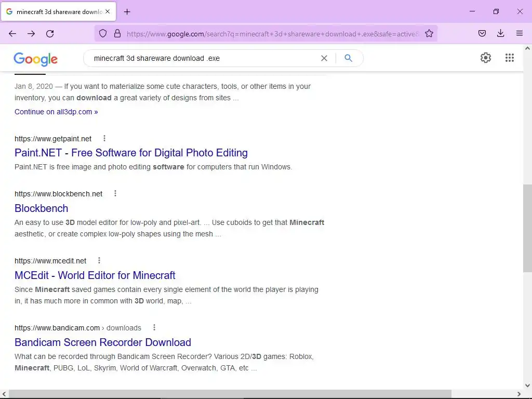Clear the search box with the X

pos(324,58)
